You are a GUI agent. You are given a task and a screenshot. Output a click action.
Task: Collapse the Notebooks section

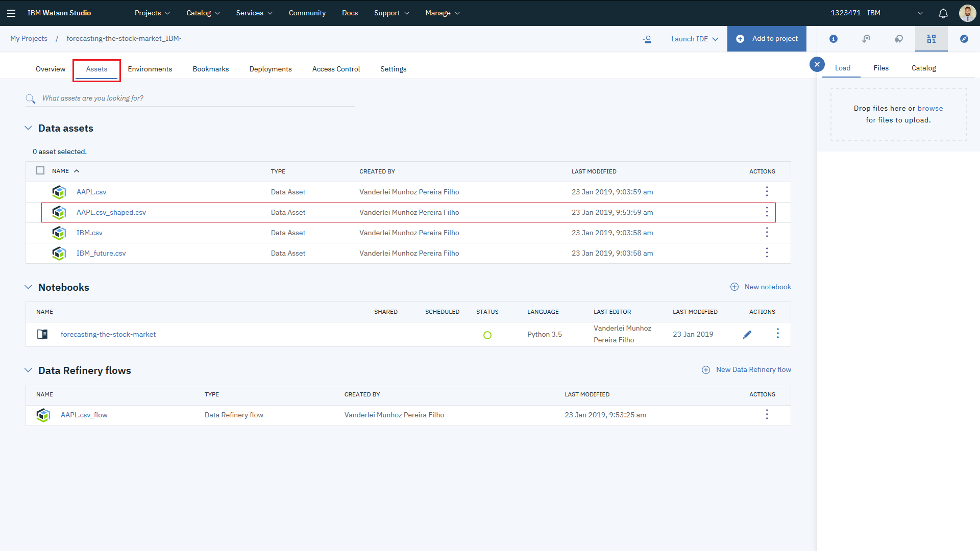pyautogui.click(x=28, y=287)
